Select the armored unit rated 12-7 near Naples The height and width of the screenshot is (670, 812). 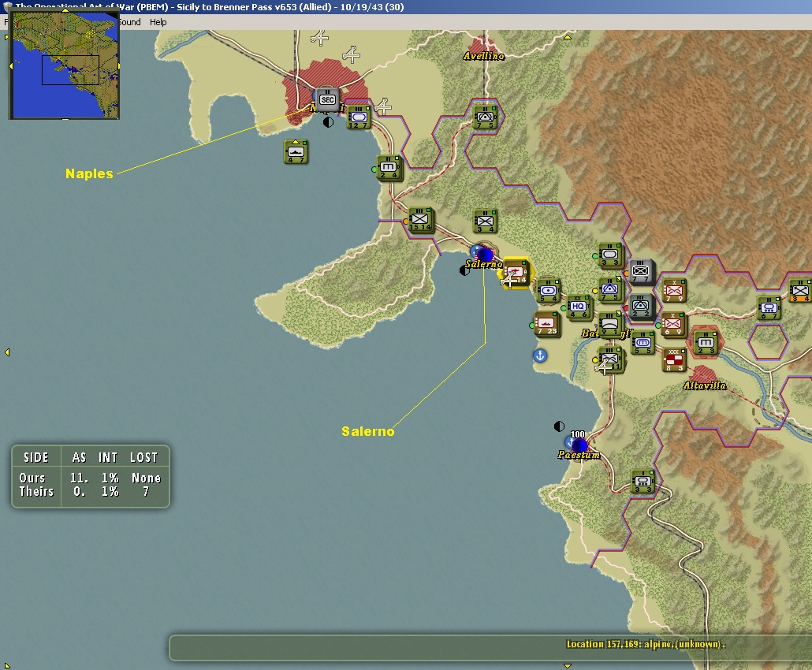(x=359, y=117)
